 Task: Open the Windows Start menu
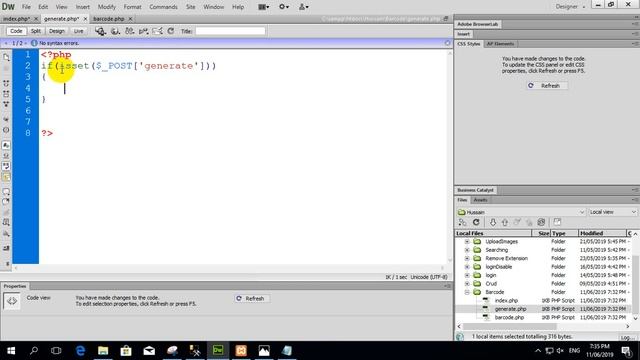[x=11, y=350]
